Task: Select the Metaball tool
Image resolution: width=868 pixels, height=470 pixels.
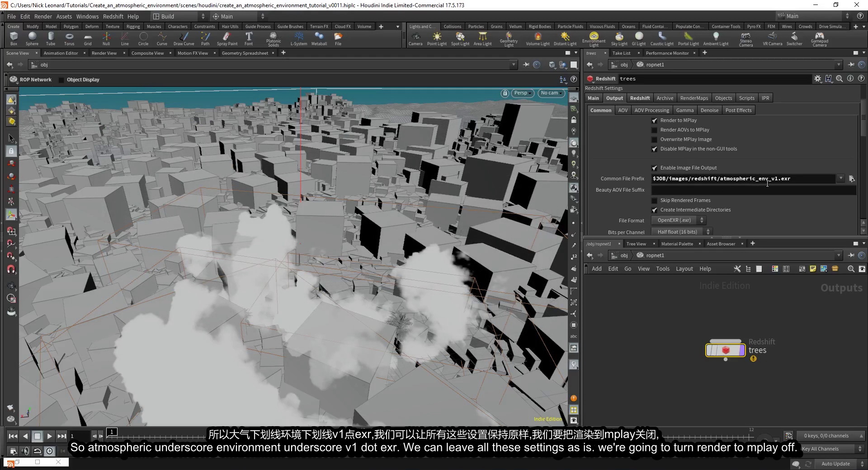Action: click(x=319, y=39)
